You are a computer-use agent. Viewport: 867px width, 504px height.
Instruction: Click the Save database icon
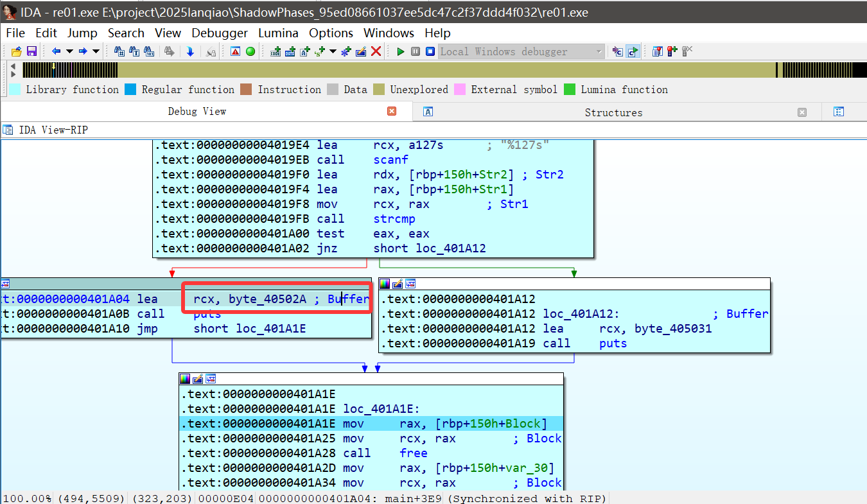31,51
